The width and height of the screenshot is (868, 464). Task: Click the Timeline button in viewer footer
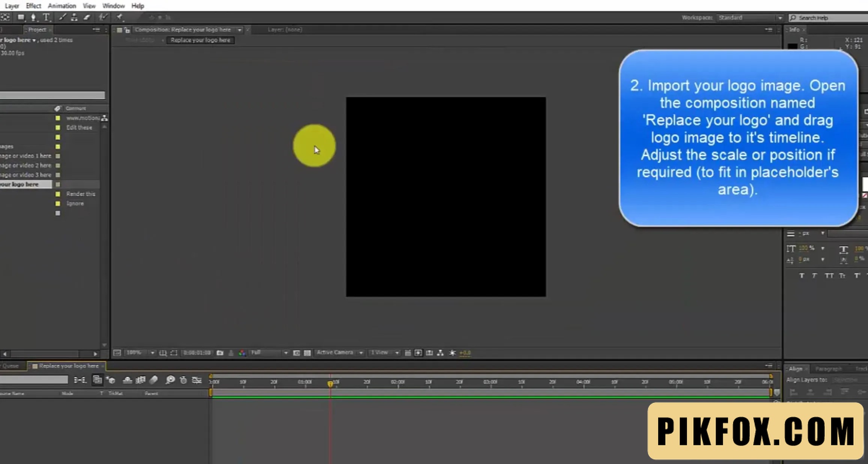click(429, 353)
